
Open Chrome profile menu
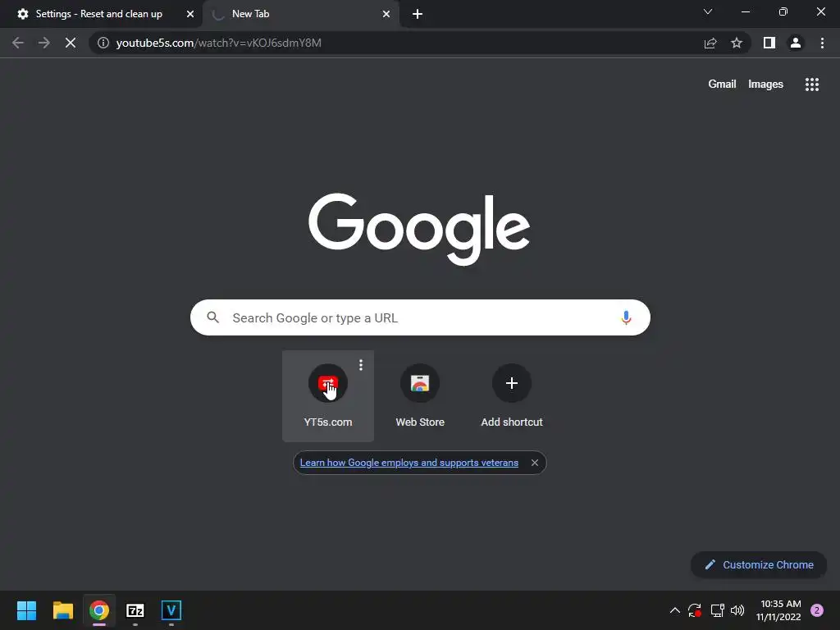pos(796,43)
